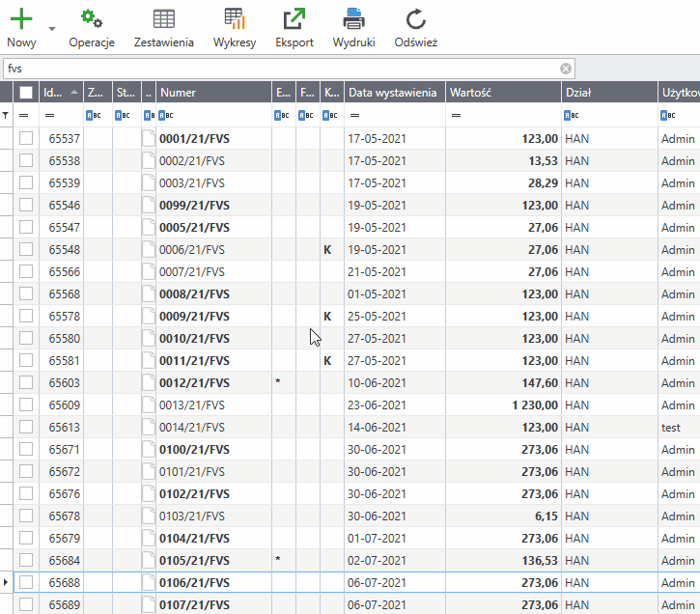Toggle the select-all checkbox in header
Image resolution: width=700 pixels, height=614 pixels.
coord(26,93)
